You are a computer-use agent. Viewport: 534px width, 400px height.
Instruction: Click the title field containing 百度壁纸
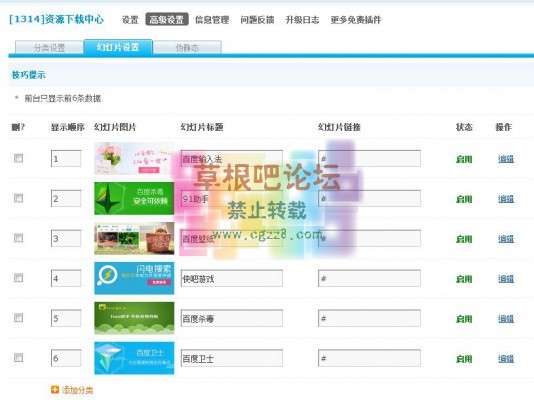232,238
